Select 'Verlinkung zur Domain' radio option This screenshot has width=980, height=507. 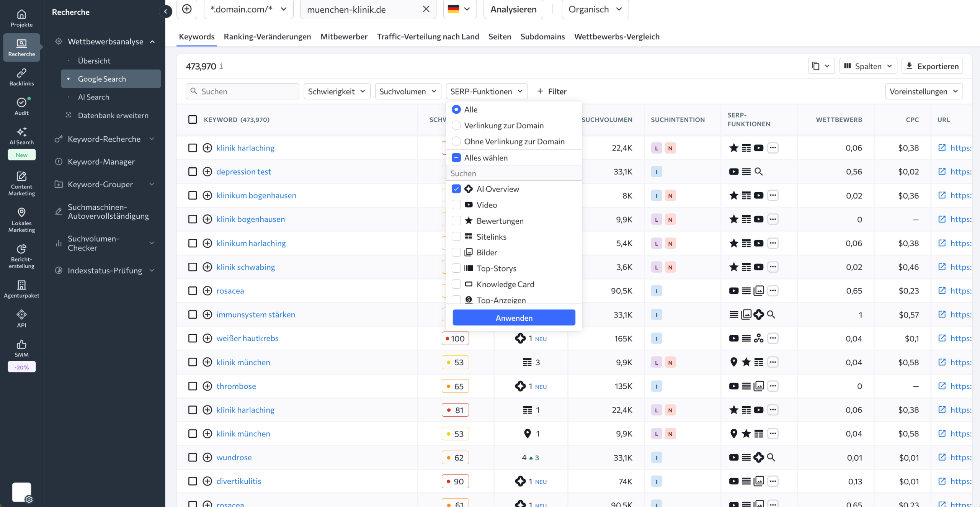[456, 126]
